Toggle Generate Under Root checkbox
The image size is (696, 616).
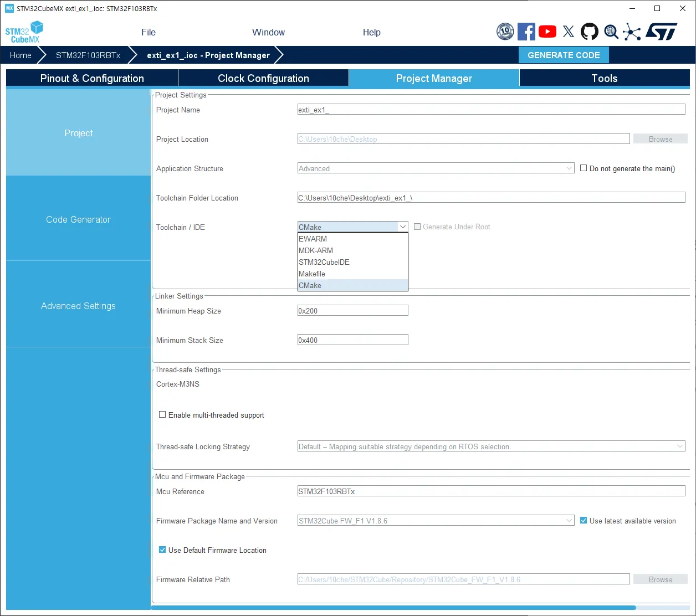(x=417, y=227)
